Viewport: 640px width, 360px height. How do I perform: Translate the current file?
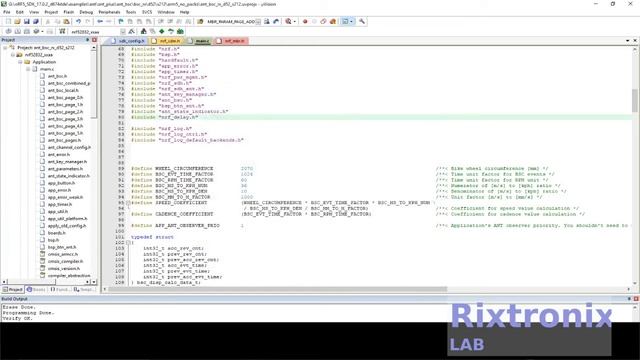pos(8,31)
